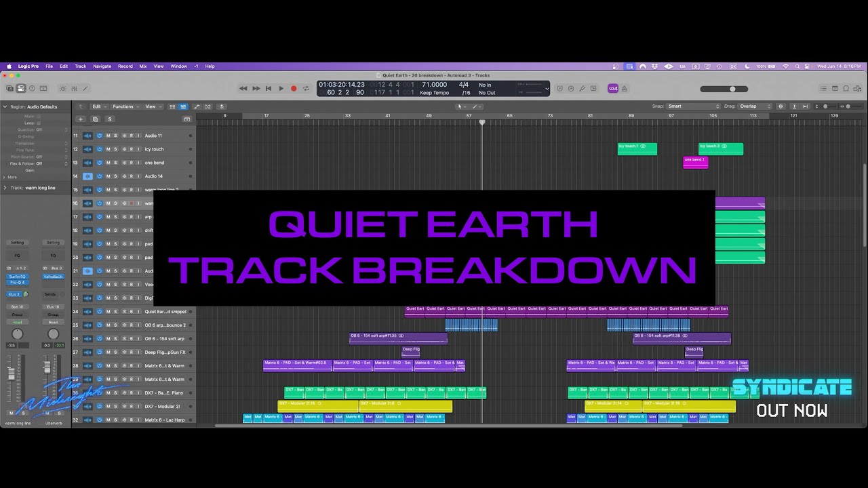Open the Drag mode Overlap dropdown
The width and height of the screenshot is (868, 488).
pyautogui.click(x=755, y=106)
